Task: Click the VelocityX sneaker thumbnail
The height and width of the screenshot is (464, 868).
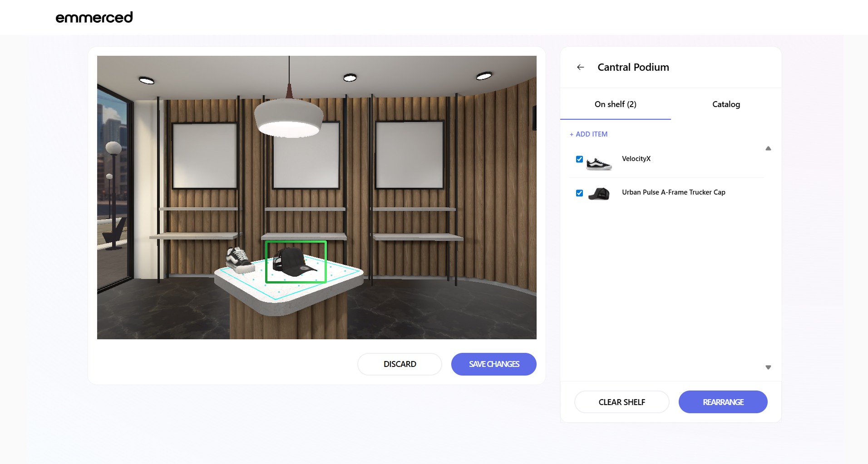Action: click(599, 163)
